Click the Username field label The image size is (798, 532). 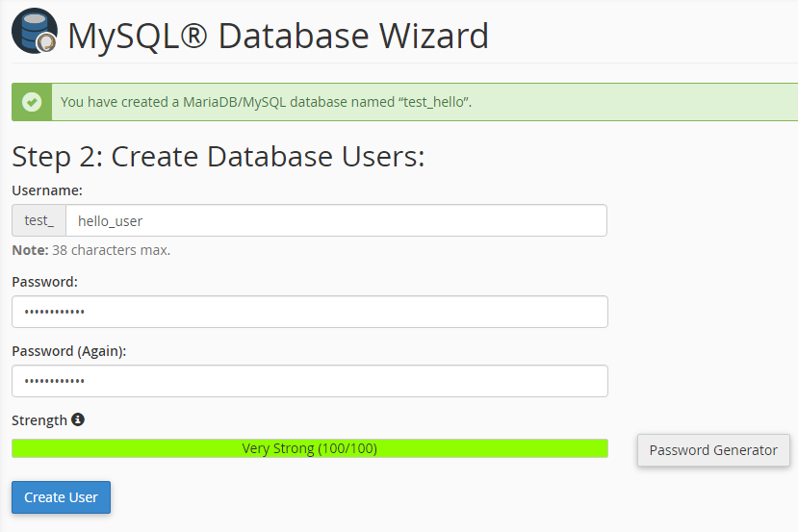click(x=47, y=190)
